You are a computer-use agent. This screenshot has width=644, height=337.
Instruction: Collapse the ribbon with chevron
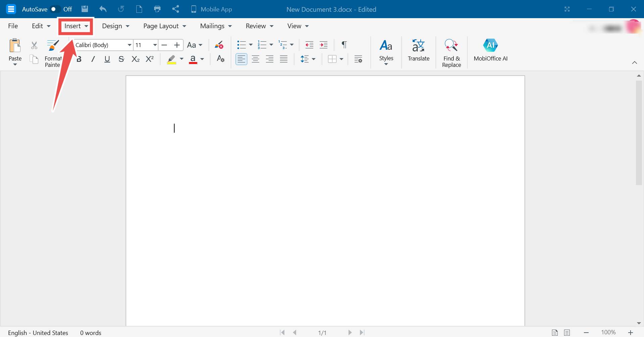pyautogui.click(x=635, y=62)
